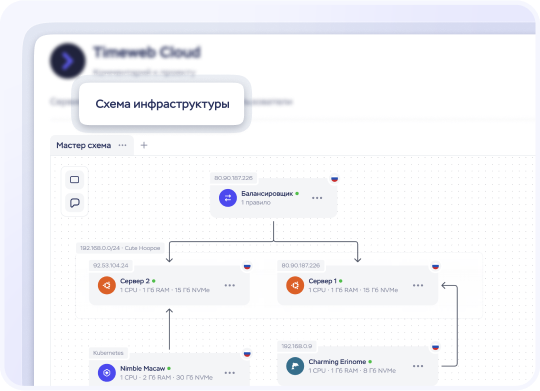Viewport: 540px width, 391px height.
Task: Open Мастер схема tab options menu
Action: pos(122,145)
